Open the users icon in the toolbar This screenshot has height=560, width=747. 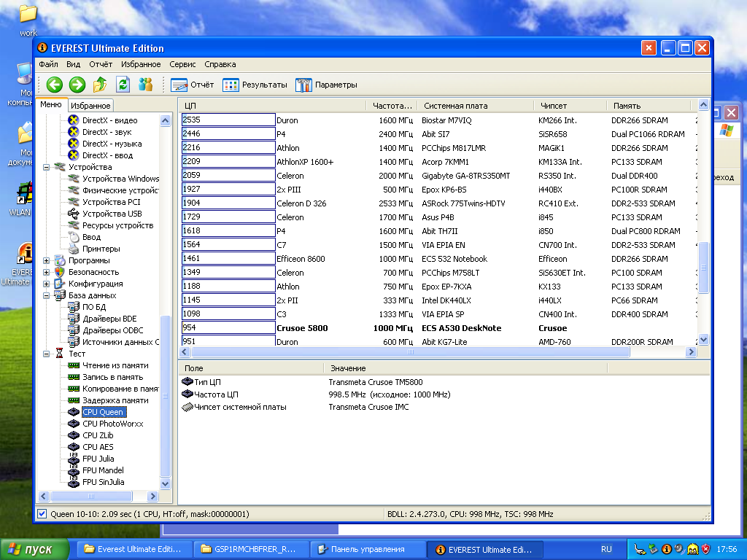[x=145, y=85]
